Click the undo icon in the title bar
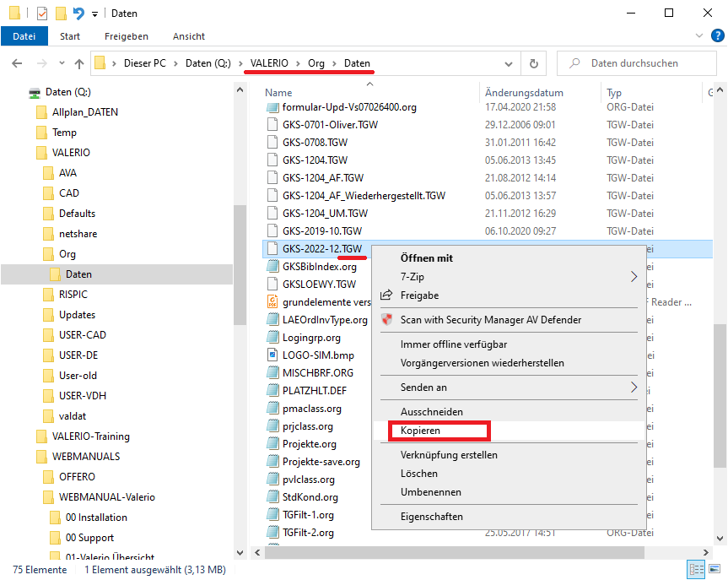 point(78,14)
